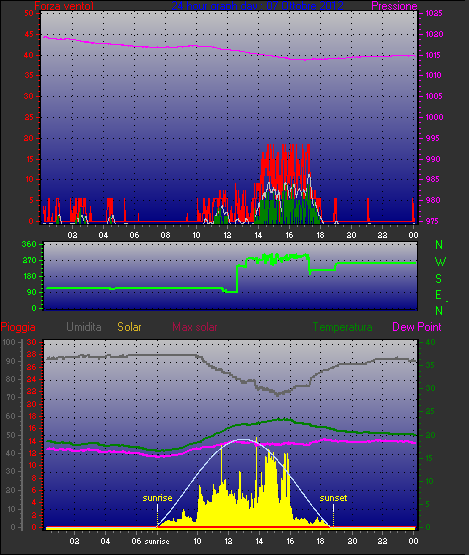Viewport: 469px width, 555px height.
Task: Click the 12 hour tick under wind chart
Action: (227, 235)
